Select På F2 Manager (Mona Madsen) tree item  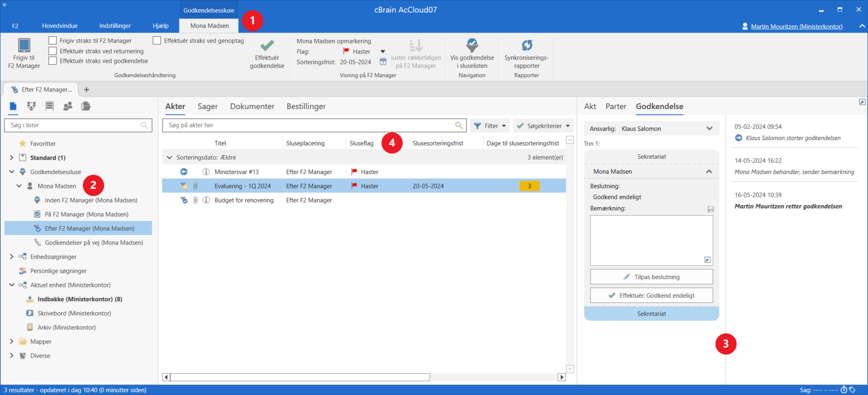[x=86, y=214]
